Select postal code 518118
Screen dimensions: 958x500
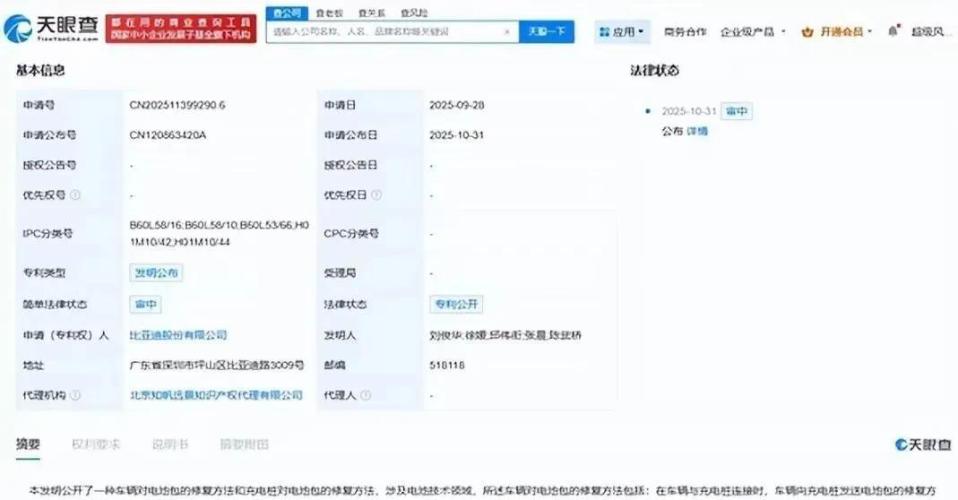(x=447, y=366)
